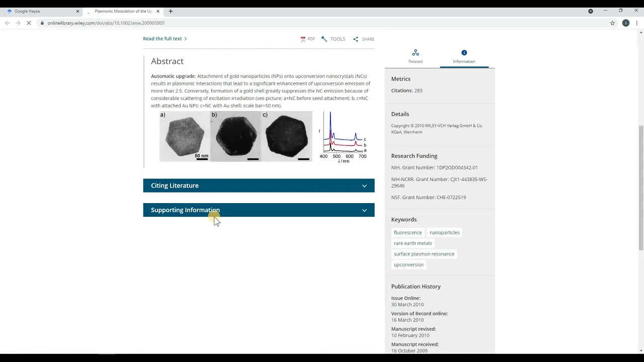The width and height of the screenshot is (644, 362).
Task: Open a new browser tab
Action: click(171, 11)
